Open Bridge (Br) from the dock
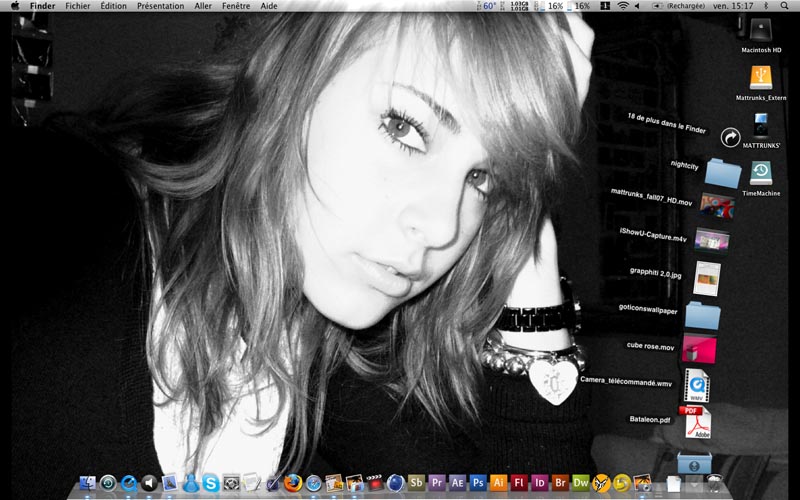Image resolution: width=800 pixels, height=500 pixels. click(x=560, y=482)
